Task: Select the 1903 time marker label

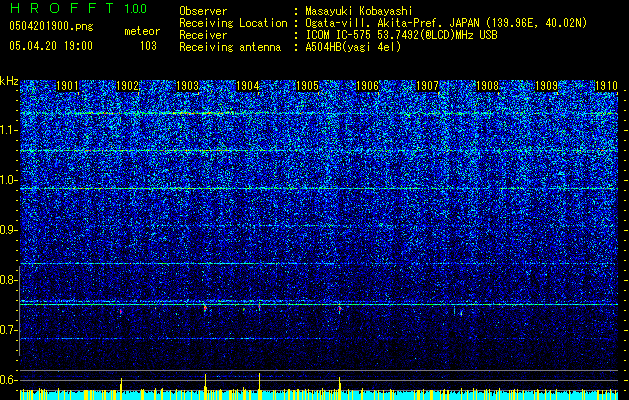Action: click(x=187, y=86)
